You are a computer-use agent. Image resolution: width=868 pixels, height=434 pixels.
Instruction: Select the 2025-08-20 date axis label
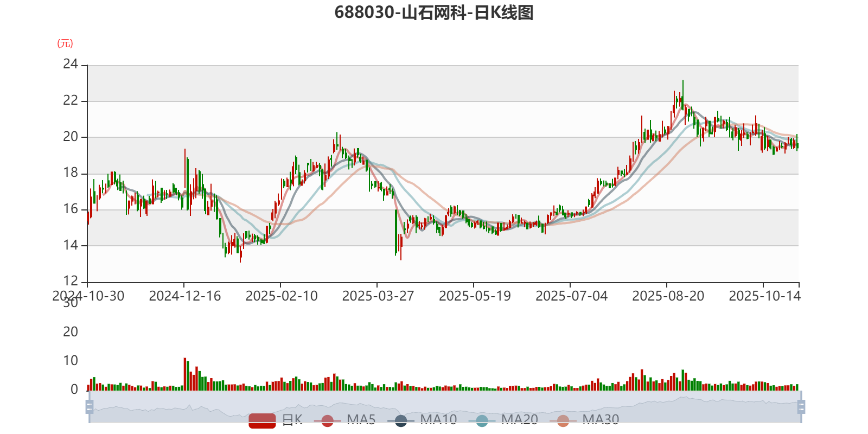(668, 296)
